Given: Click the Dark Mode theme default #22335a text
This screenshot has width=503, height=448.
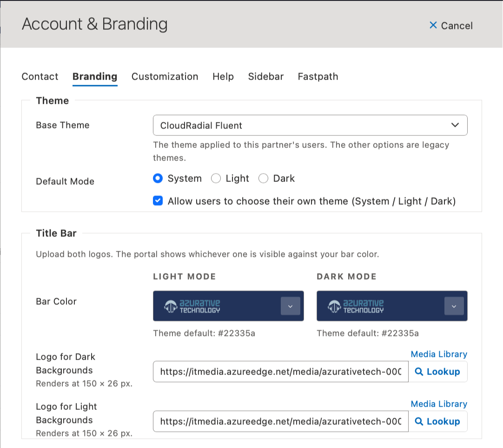Looking at the screenshot, I should pos(368,333).
